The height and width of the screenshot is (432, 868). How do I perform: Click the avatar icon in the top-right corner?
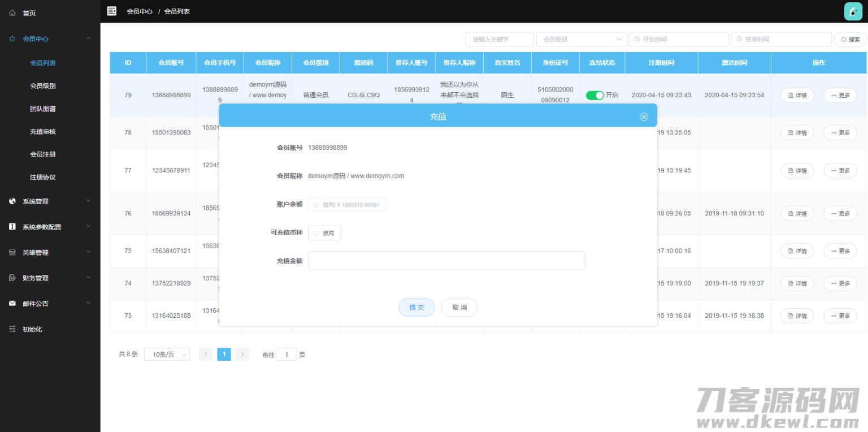(852, 11)
